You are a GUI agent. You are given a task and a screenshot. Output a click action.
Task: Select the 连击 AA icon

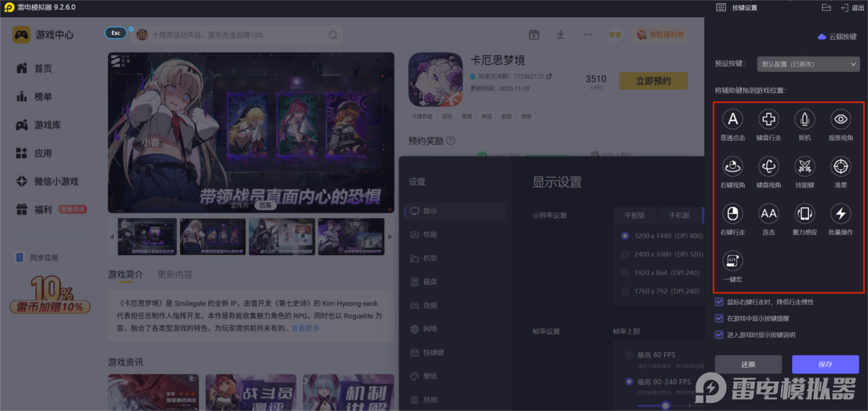pyautogui.click(x=769, y=214)
